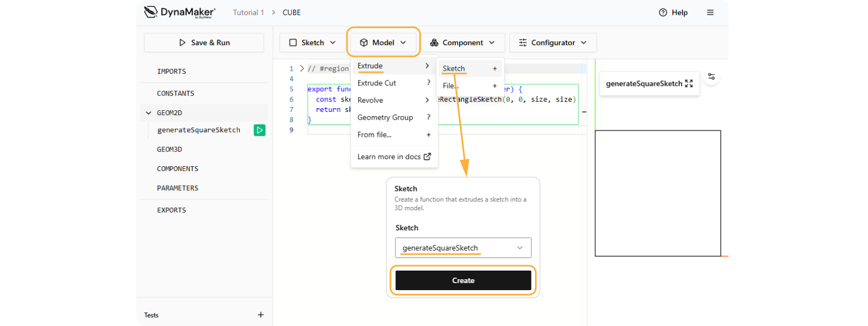Click the Save & Run button

click(x=204, y=42)
